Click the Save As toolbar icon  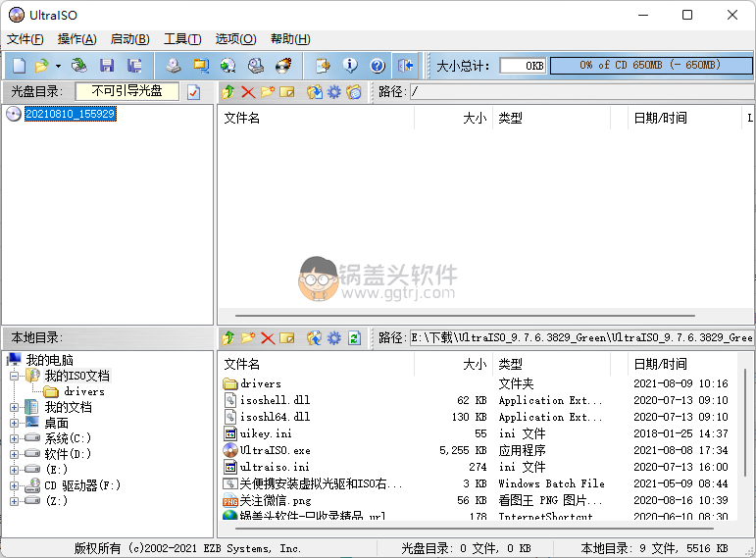(x=134, y=65)
